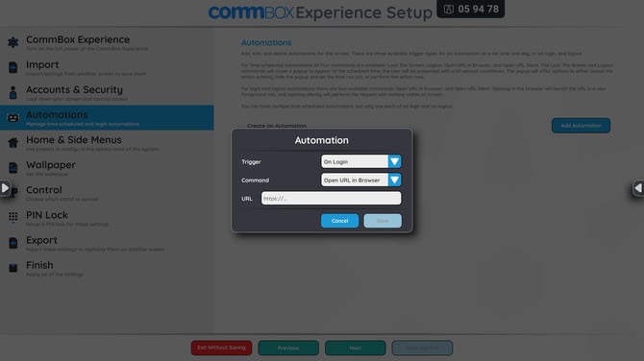The height and width of the screenshot is (361, 644).
Task: Click the CommBox Experience gear icon
Action: [13, 42]
